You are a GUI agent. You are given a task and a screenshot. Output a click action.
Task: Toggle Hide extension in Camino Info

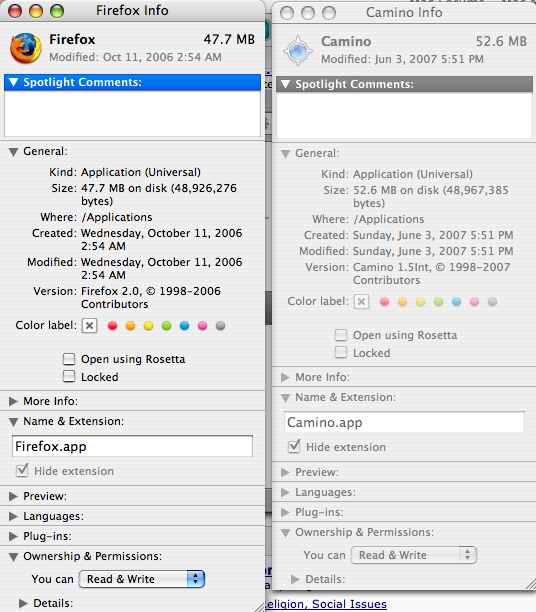(x=294, y=446)
